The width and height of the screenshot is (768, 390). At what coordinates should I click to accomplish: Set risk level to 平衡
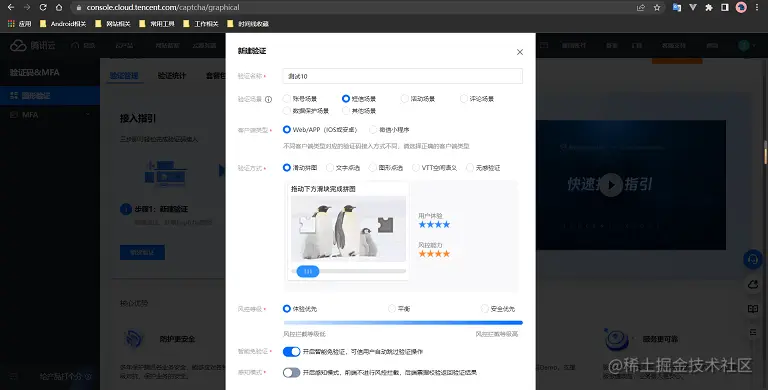[391, 309]
